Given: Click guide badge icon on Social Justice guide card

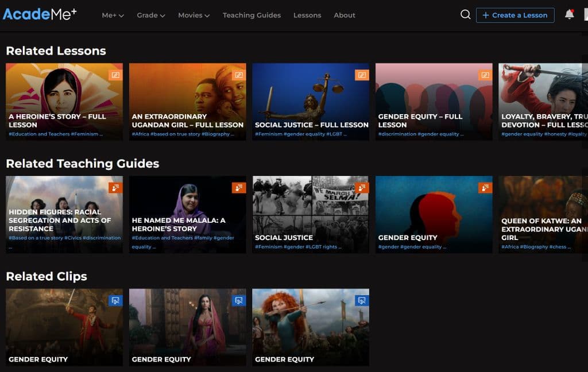Looking at the screenshot, I should pyautogui.click(x=362, y=188).
